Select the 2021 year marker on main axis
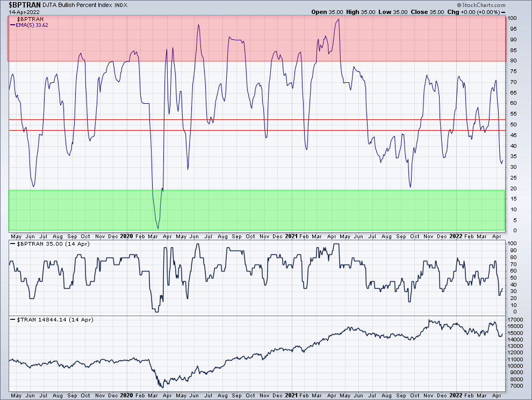532x400 pixels. coord(291,236)
